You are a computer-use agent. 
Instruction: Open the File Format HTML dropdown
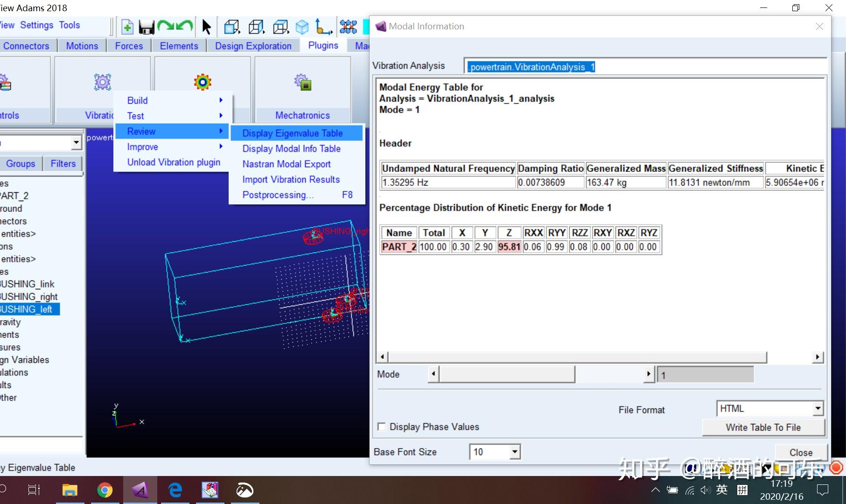click(x=818, y=409)
